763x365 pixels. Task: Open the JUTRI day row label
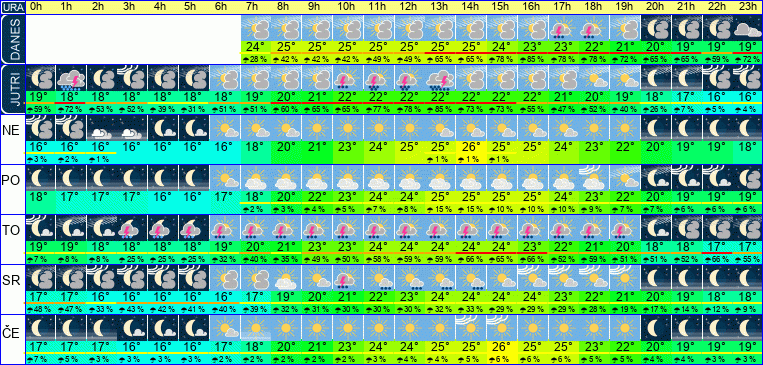point(12,89)
